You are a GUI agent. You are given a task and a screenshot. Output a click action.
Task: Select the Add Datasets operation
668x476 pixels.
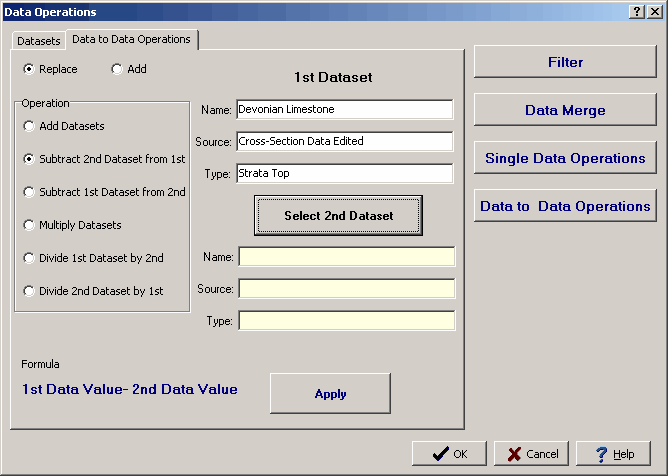tap(30, 126)
